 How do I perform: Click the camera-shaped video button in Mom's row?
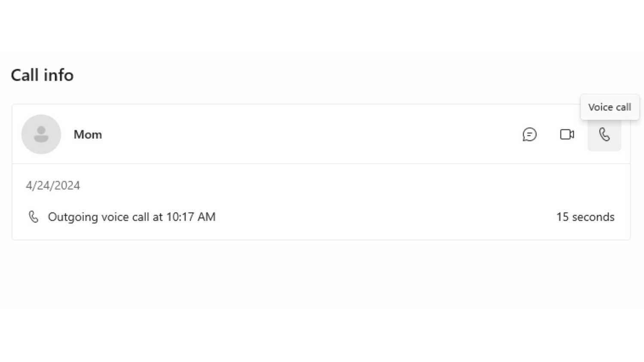tap(567, 135)
